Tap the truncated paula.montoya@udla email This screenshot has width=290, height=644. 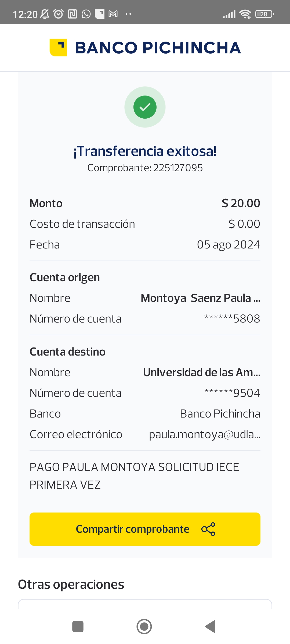click(205, 434)
